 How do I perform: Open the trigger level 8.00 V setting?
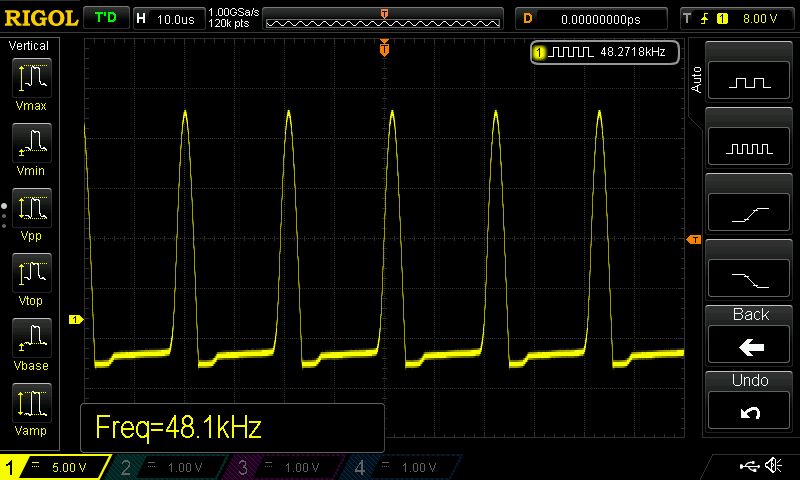[x=736, y=18]
